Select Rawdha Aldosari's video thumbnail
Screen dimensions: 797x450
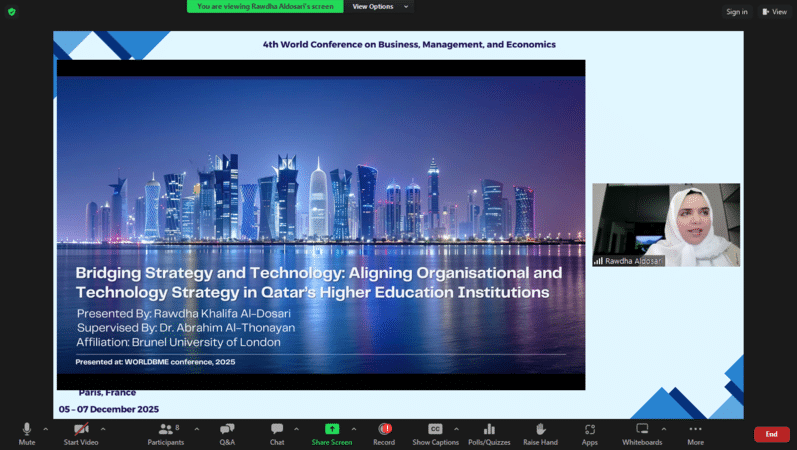pos(665,225)
